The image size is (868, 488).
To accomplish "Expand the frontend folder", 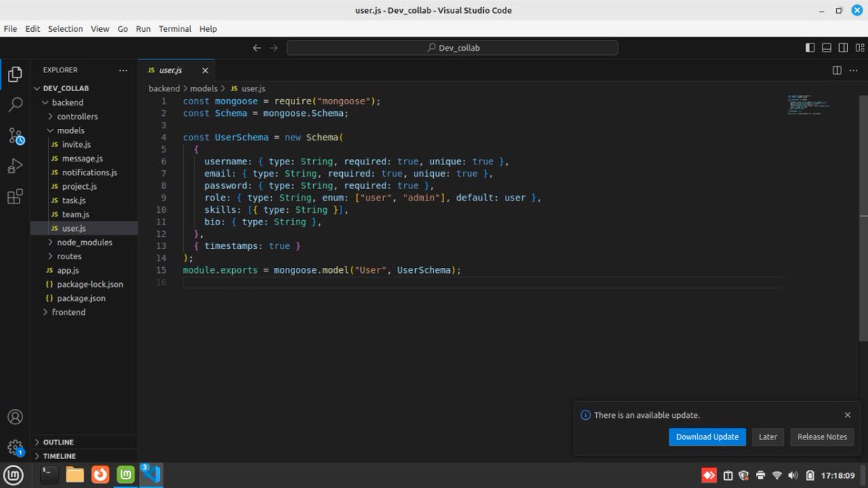I will pyautogui.click(x=84, y=312).
